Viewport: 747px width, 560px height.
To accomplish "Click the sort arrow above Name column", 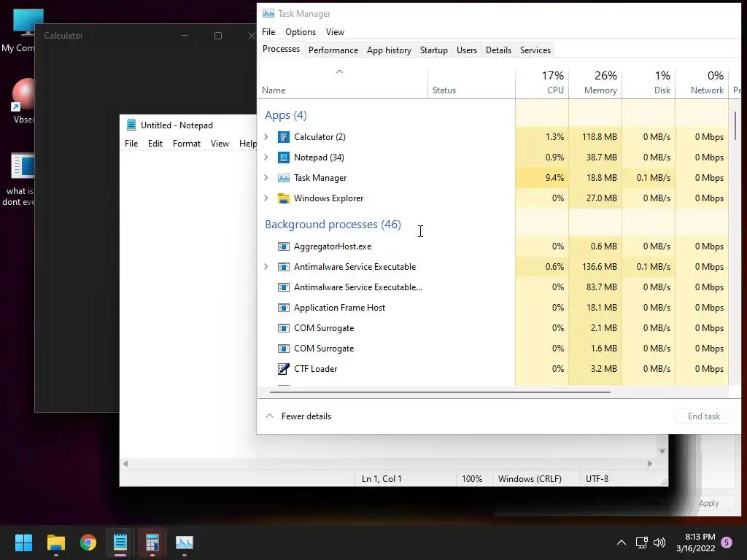I will [340, 71].
